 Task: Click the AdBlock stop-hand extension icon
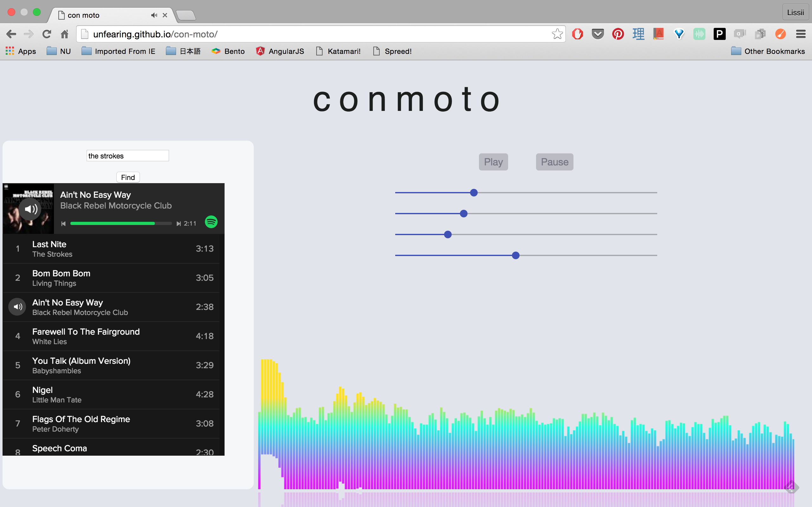tap(578, 34)
